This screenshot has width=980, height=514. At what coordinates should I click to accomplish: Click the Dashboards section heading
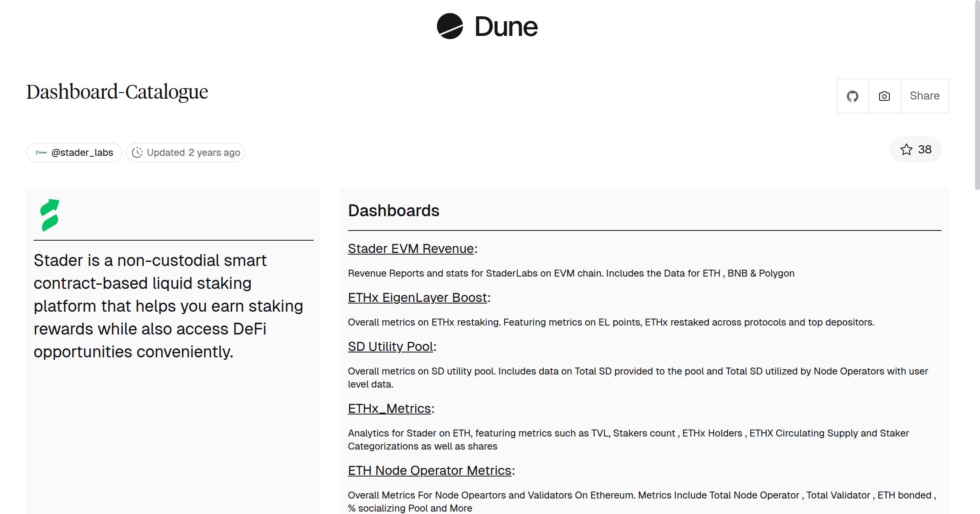[393, 210]
